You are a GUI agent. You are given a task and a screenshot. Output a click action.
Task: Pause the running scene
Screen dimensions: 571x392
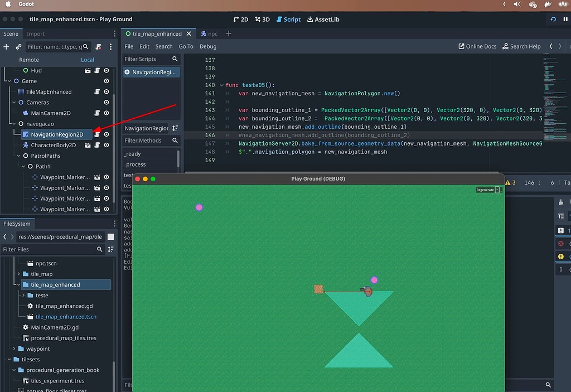pos(565,19)
